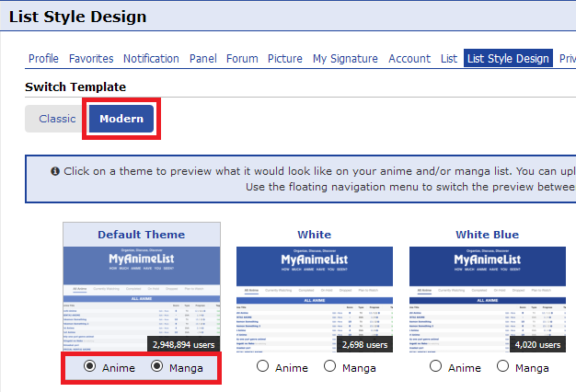Select Manga radio for White Blue theme
Image resolution: width=576 pixels, height=392 pixels.
[503, 366]
